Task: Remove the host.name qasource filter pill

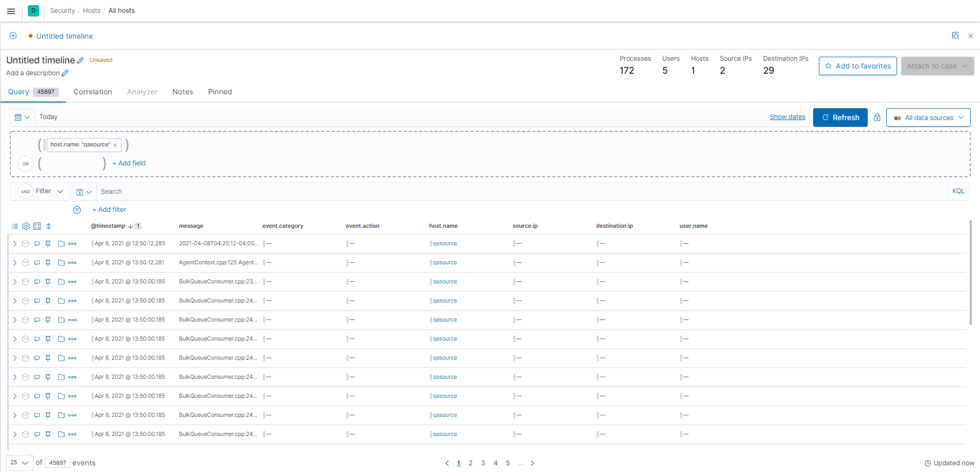Action: click(115, 145)
